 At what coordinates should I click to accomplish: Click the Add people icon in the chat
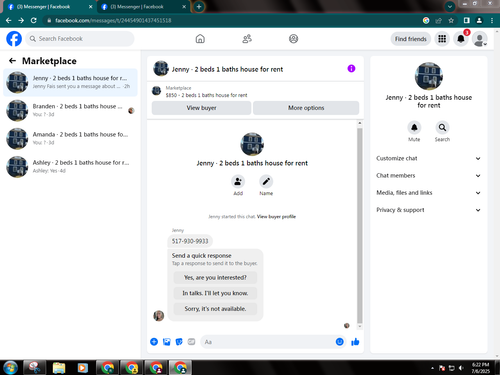(238, 181)
